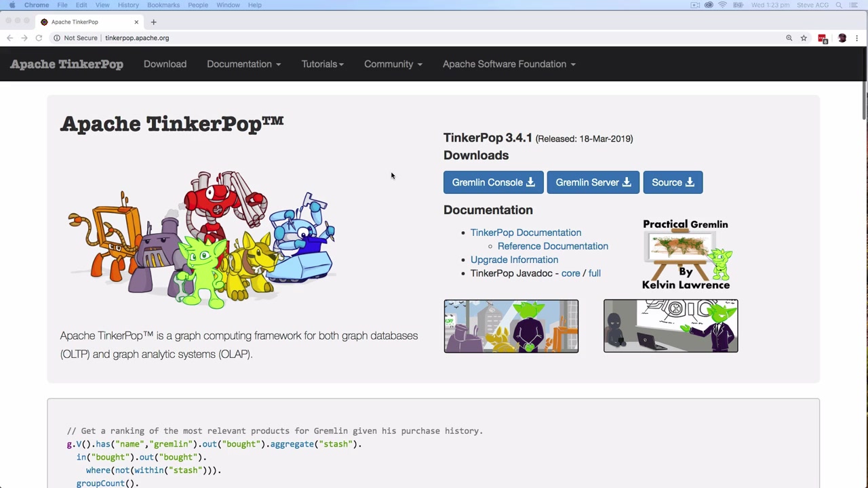Open the Bookmarks menu
This screenshot has height=488, width=868.
click(x=163, y=5)
